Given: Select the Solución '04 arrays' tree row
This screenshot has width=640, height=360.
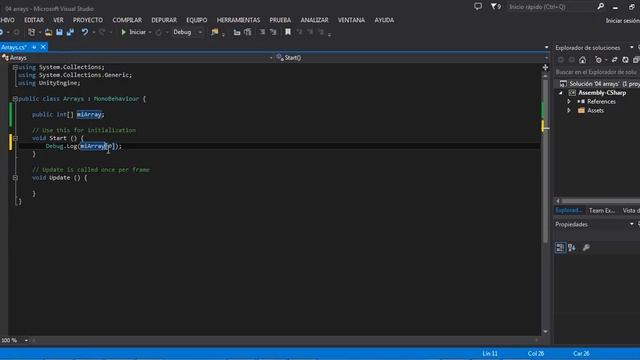Looking at the screenshot, I should [598, 84].
